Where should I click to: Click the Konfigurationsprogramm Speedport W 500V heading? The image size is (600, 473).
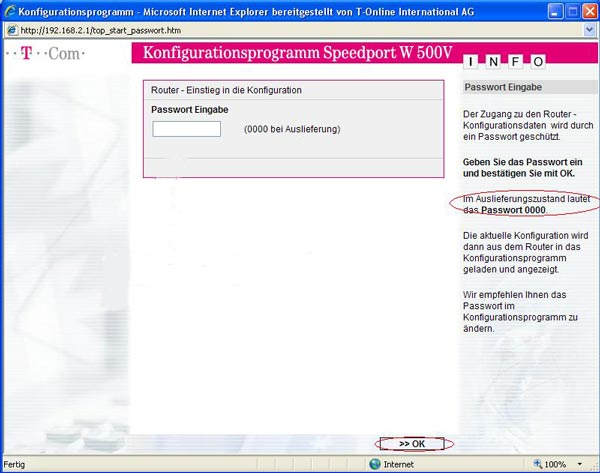click(x=298, y=52)
